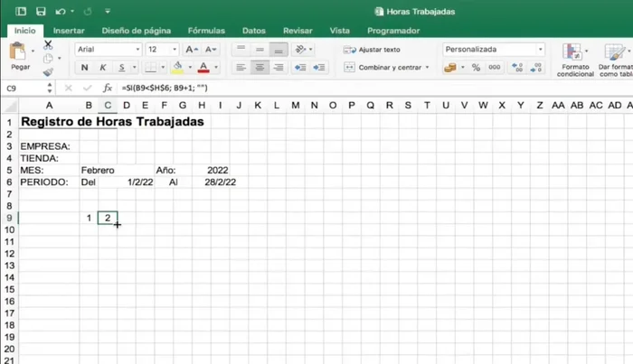Switch to the Datos tab
633x364 pixels.
[x=254, y=31]
